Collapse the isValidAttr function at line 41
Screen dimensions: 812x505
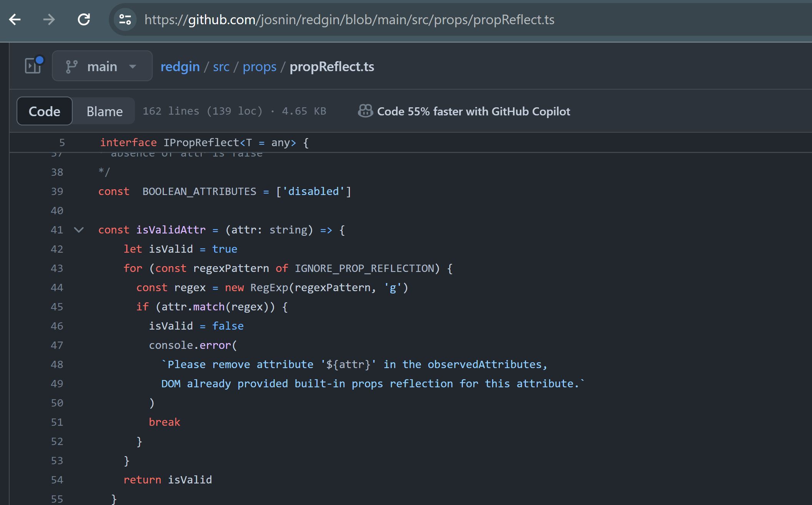(79, 230)
